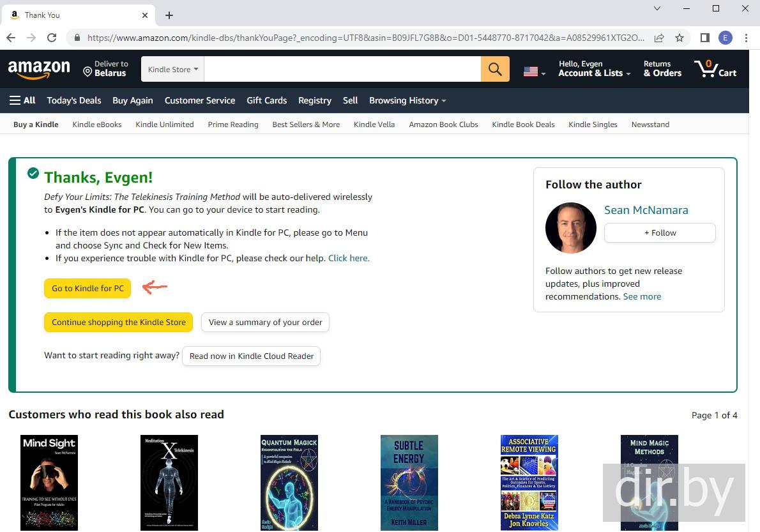Click the site padlock security icon
This screenshot has width=760, height=532.
[x=77, y=38]
